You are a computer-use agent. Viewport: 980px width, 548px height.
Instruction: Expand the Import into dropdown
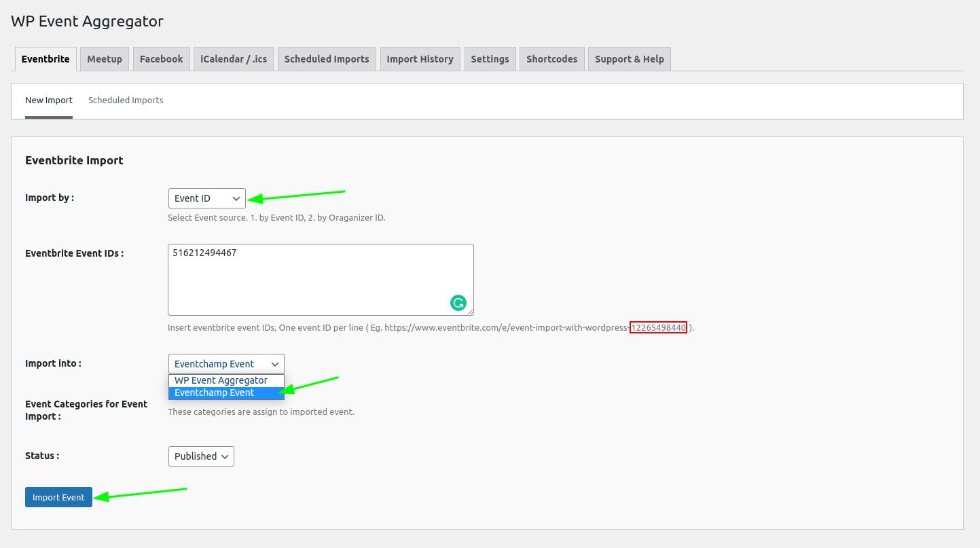click(226, 364)
